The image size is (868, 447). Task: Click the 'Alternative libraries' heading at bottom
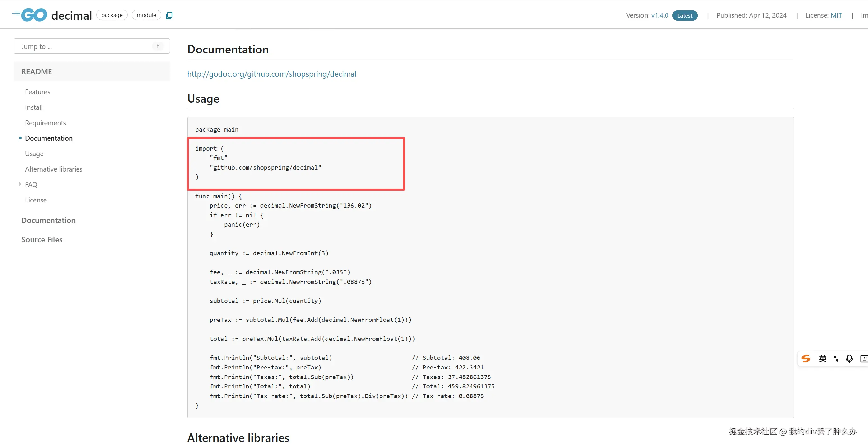point(238,438)
